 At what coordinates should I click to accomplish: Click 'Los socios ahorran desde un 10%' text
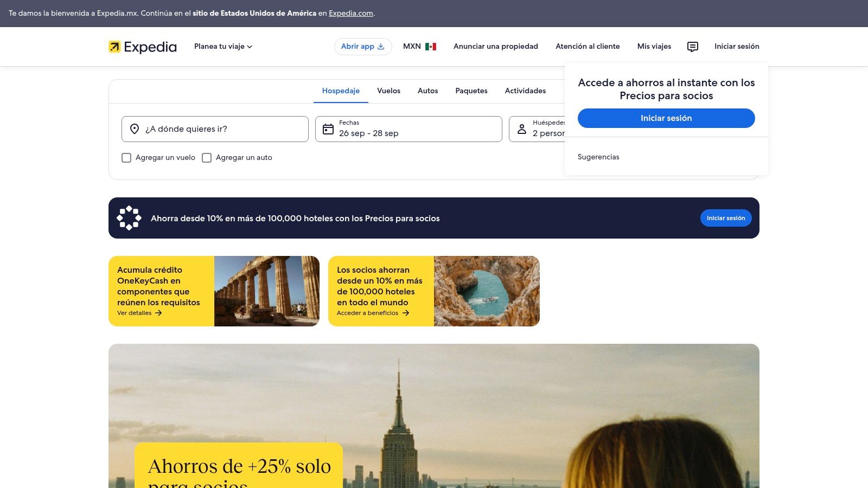[379, 286]
